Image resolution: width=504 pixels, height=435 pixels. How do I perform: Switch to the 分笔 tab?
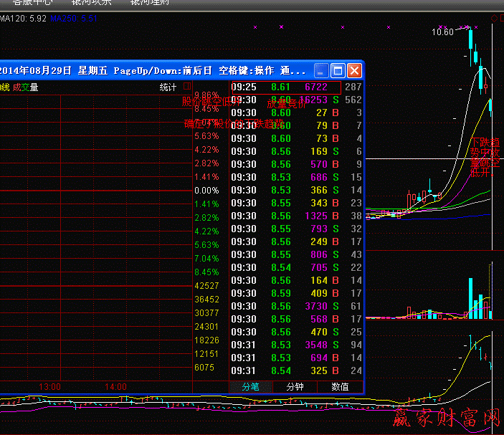click(x=250, y=386)
